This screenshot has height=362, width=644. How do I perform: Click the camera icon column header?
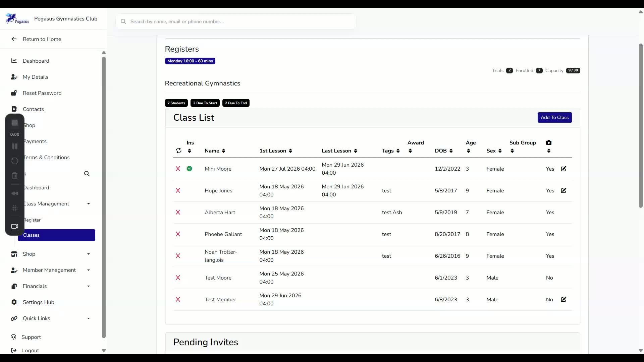(x=549, y=142)
